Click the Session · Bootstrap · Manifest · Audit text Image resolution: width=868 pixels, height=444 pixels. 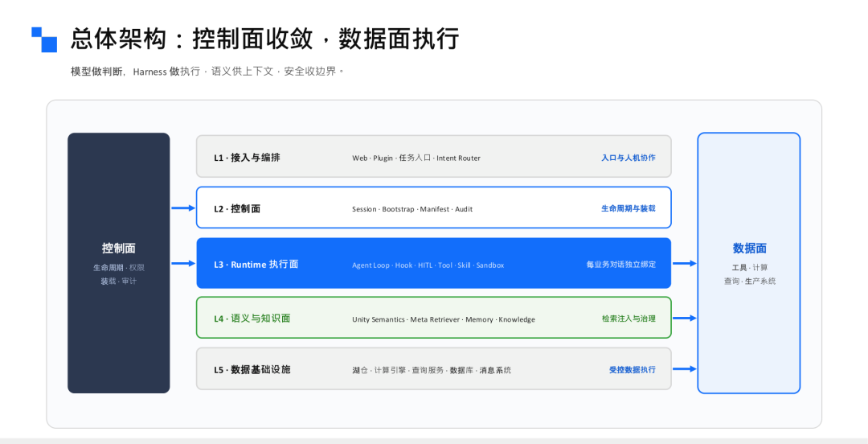coord(412,209)
